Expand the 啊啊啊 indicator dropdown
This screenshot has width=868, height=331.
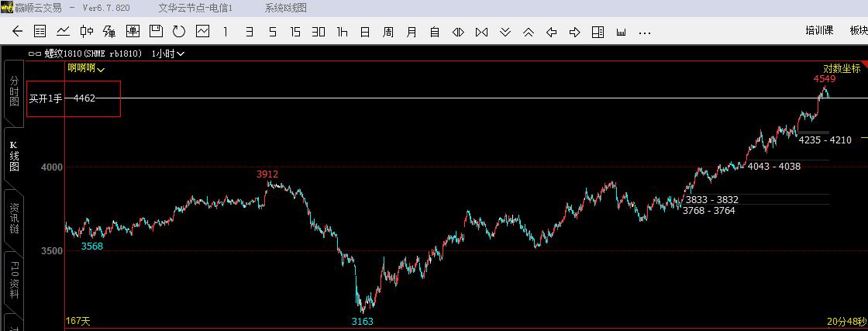86,69
